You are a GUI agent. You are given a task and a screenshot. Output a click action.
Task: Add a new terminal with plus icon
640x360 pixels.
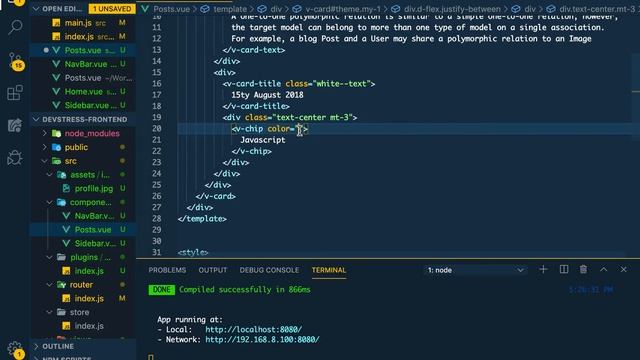543,269
